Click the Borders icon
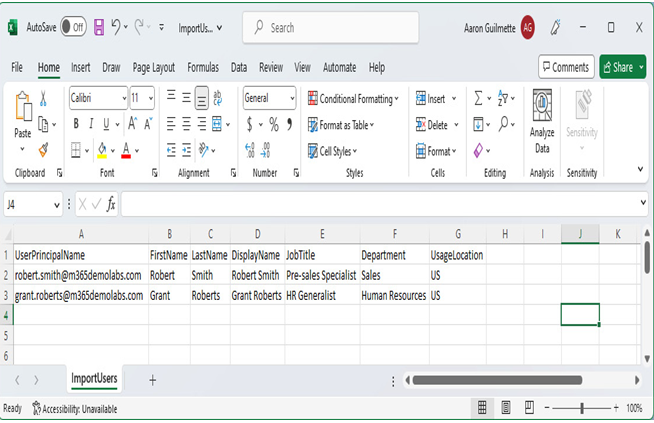654x423 pixels. click(x=76, y=150)
